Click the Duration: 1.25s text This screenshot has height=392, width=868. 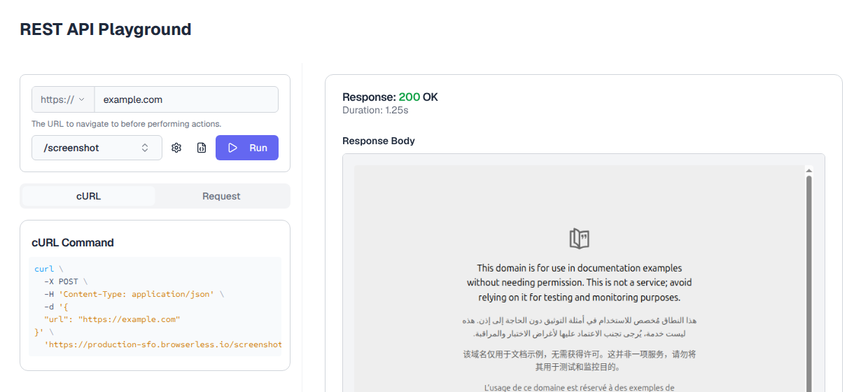[375, 111]
